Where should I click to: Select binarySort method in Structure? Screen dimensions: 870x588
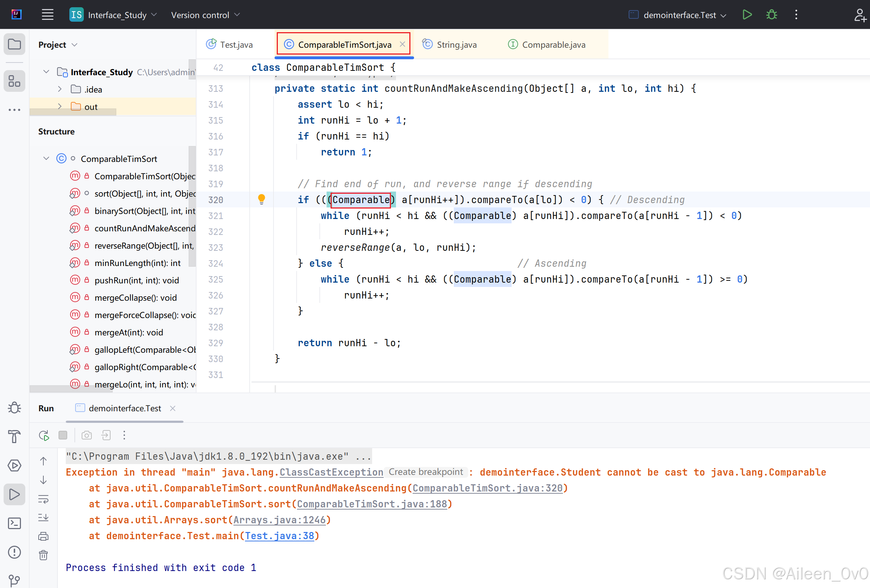tap(145, 211)
